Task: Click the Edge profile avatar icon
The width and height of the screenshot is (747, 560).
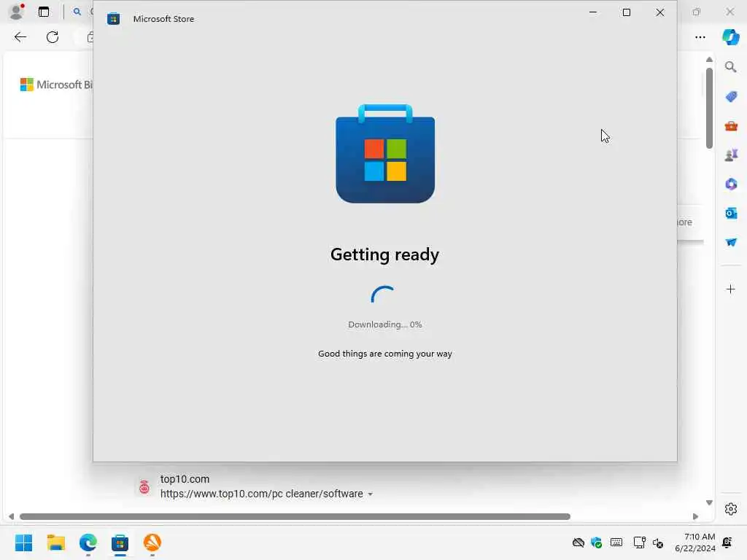Action: click(x=17, y=12)
